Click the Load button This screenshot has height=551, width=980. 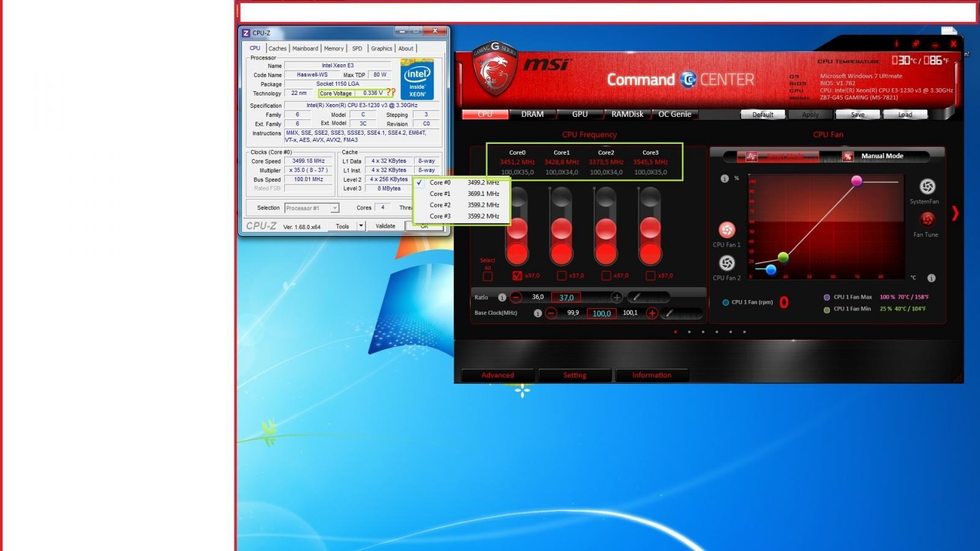905,114
